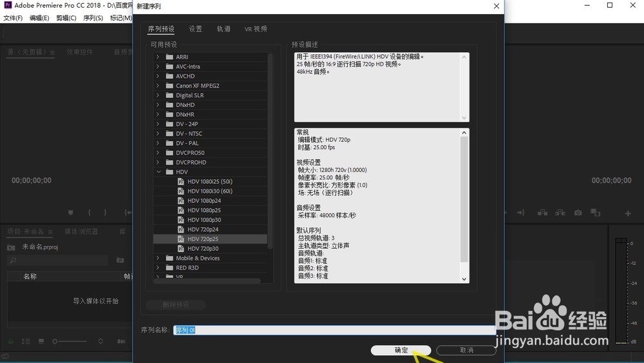644x363 pixels.
Task: Click the DV - 24P folder icon
Action: coord(169,124)
